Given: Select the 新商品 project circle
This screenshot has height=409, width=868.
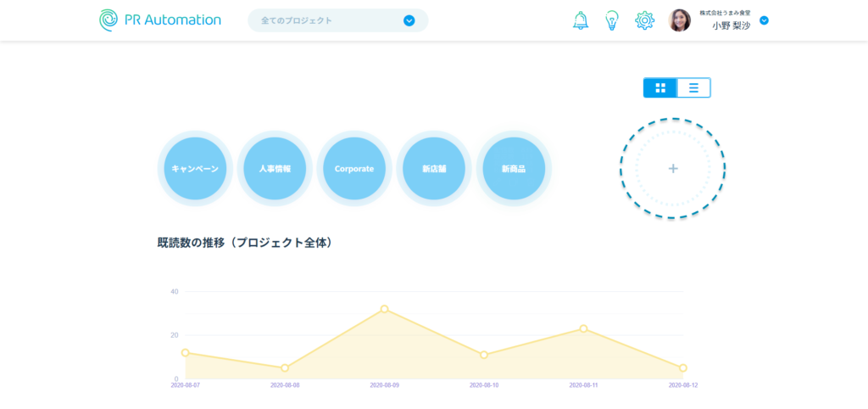Looking at the screenshot, I should [x=514, y=169].
